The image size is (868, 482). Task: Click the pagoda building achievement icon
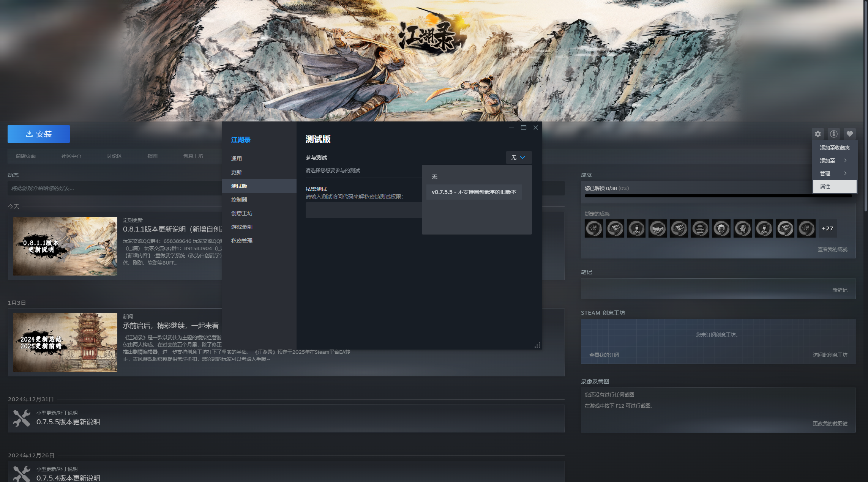(x=700, y=228)
